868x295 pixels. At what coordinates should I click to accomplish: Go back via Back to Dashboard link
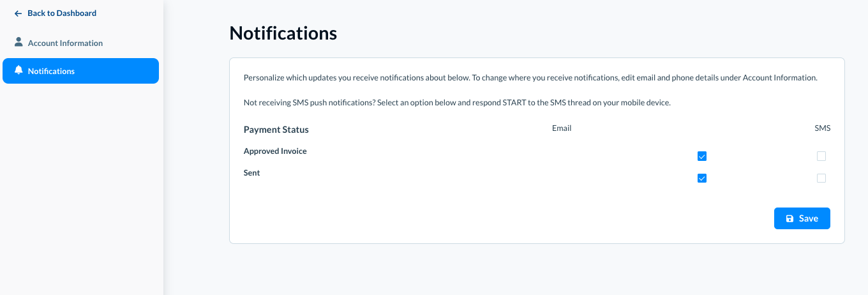62,13
